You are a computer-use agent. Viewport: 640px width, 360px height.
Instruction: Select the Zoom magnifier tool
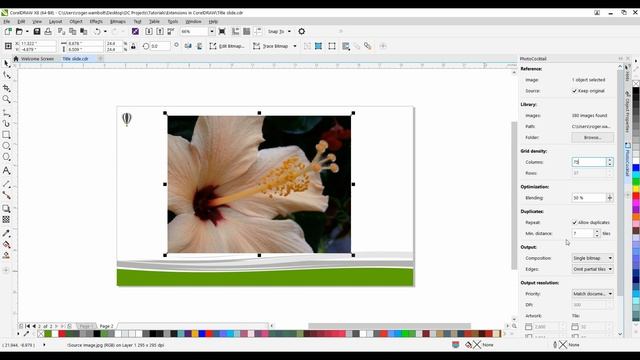click(7, 99)
